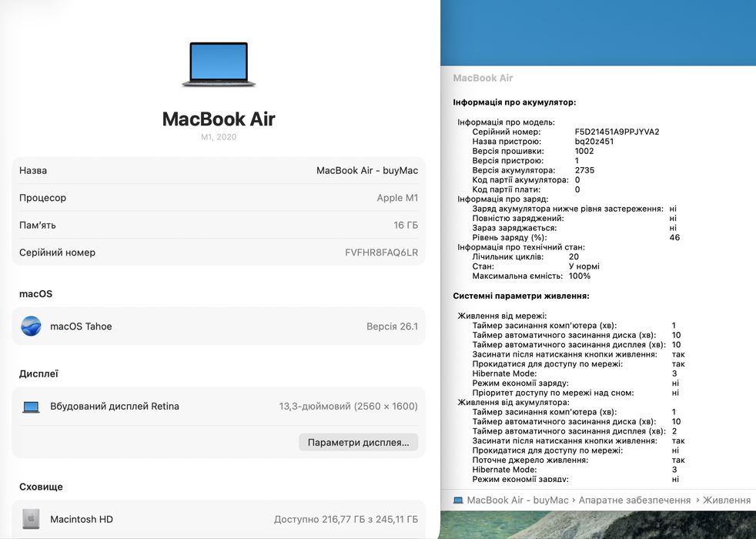This screenshot has height=539, width=756.
Task: Click "Системні параметри живлення:" heading
Action: click(521, 296)
